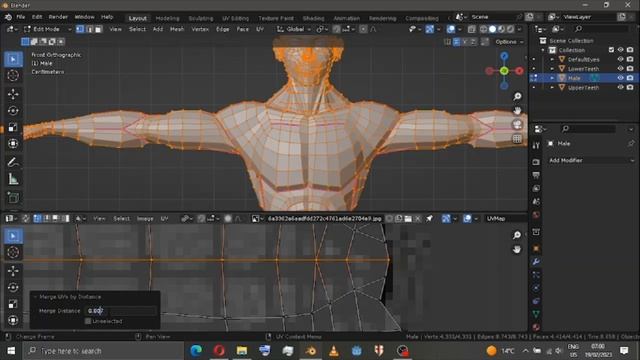Image resolution: width=640 pixels, height=360 pixels.
Task: Open the viewport Options dropdown
Action: (509, 42)
